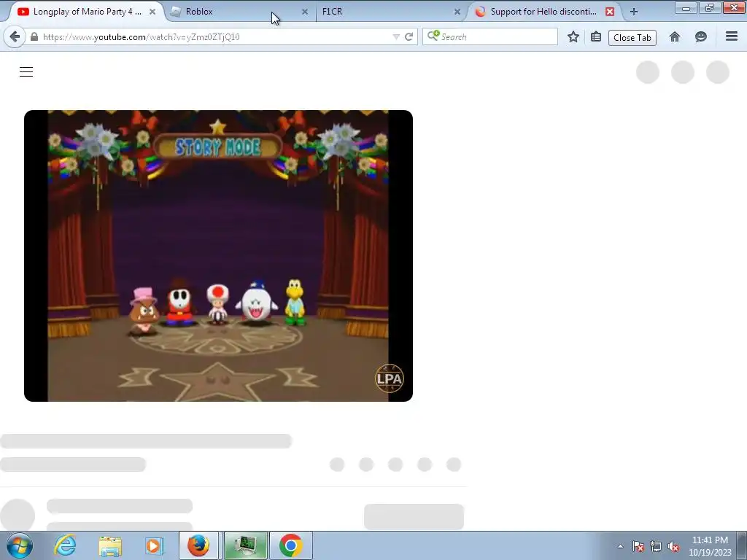Launch Internet Explorer from the taskbar
This screenshot has height=560, width=747.
point(65,545)
